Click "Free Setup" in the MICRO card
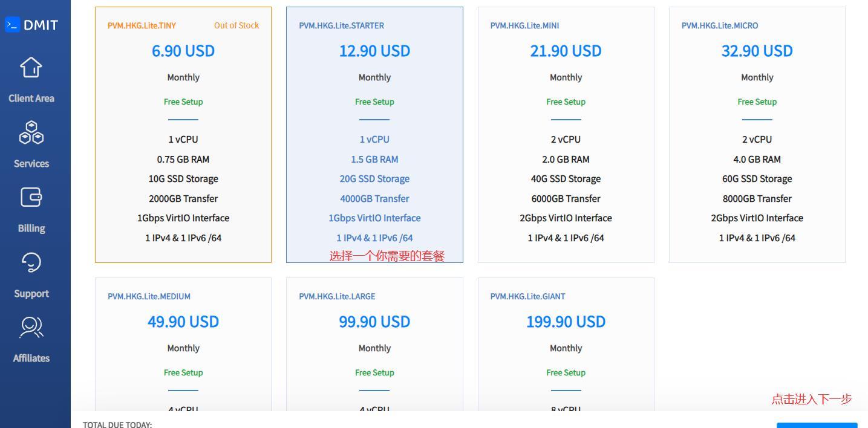The width and height of the screenshot is (868, 428). 757,102
